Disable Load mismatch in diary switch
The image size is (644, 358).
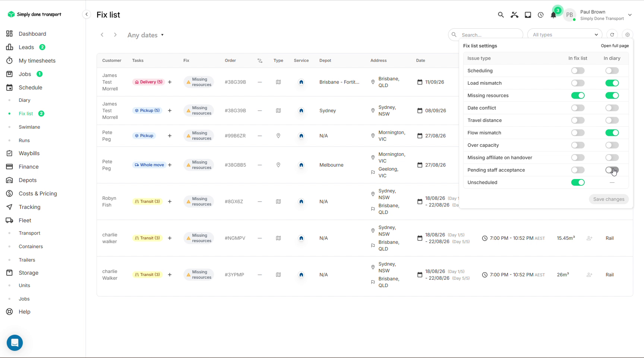click(612, 83)
